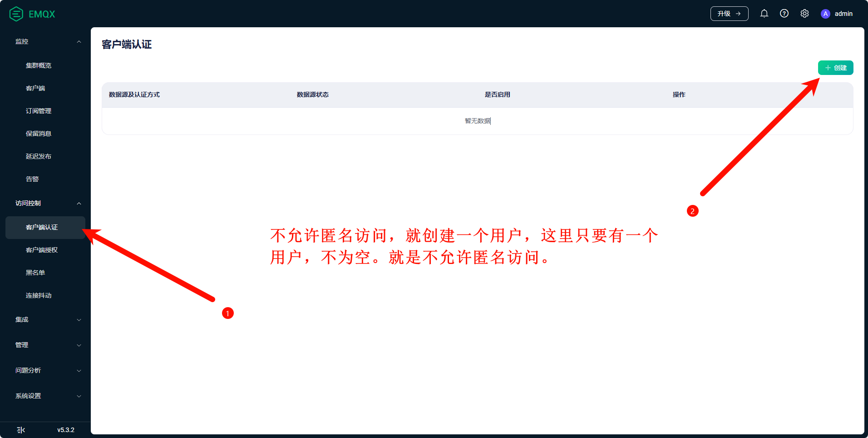Open the settings gear icon
The image size is (868, 438).
coord(804,14)
